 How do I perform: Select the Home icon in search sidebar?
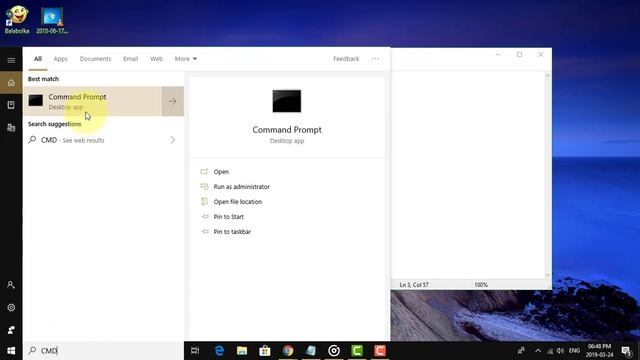pyautogui.click(x=11, y=83)
